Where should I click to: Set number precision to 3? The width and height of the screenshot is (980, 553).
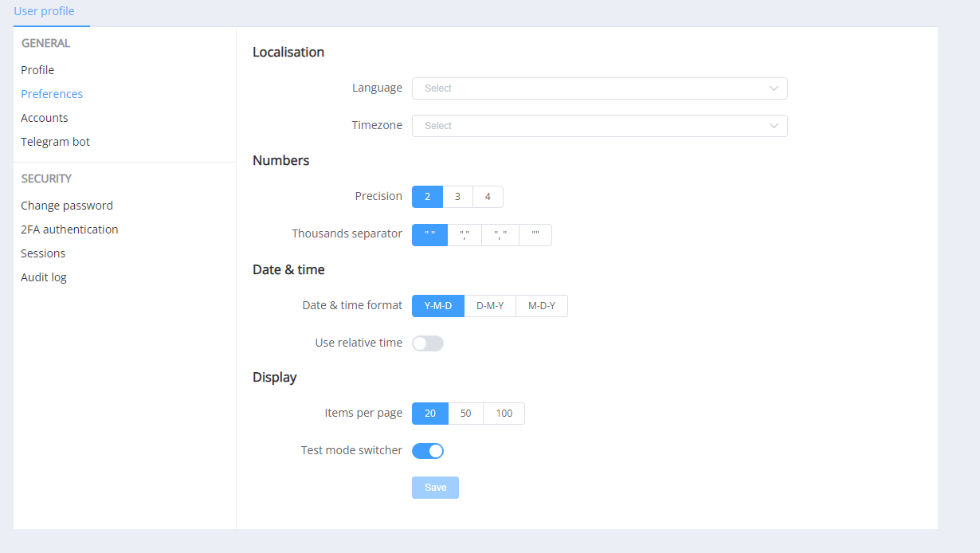click(457, 197)
